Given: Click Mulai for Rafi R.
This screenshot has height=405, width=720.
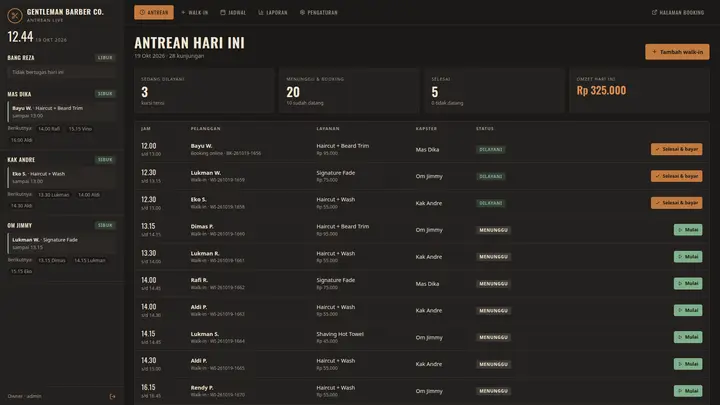Looking at the screenshot, I should coord(688,283).
